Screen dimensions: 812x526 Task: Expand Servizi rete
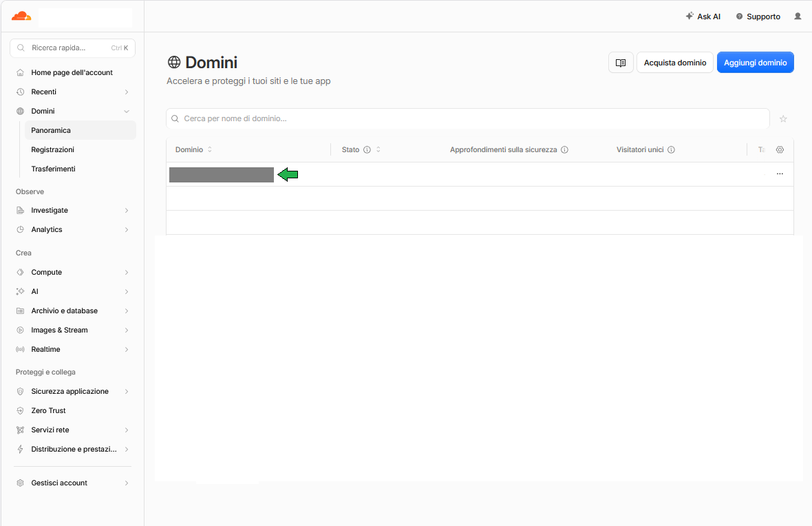127,430
